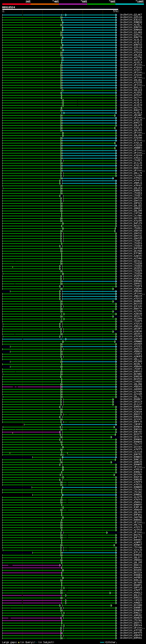Select the UniRef100_A1XEM2 label
Image resolution: width=146 pixels, height=644 pixels.
(x=131, y=93)
